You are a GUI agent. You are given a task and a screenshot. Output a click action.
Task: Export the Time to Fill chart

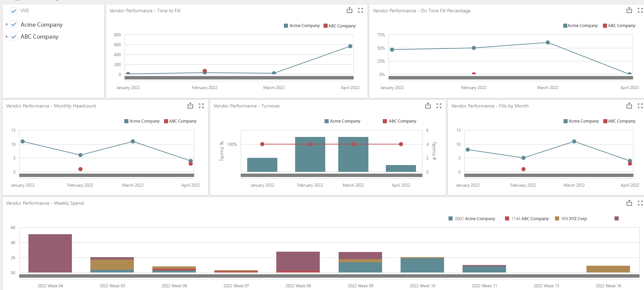349,10
